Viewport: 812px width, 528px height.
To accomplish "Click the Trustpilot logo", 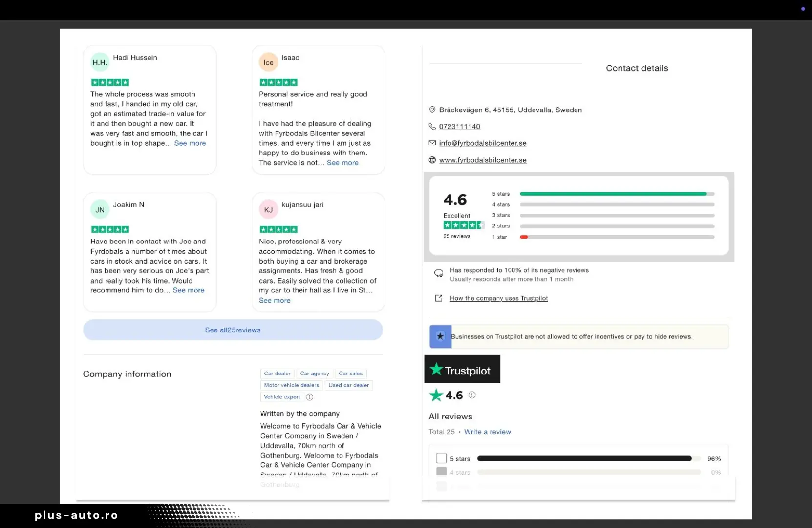I will 462,369.
